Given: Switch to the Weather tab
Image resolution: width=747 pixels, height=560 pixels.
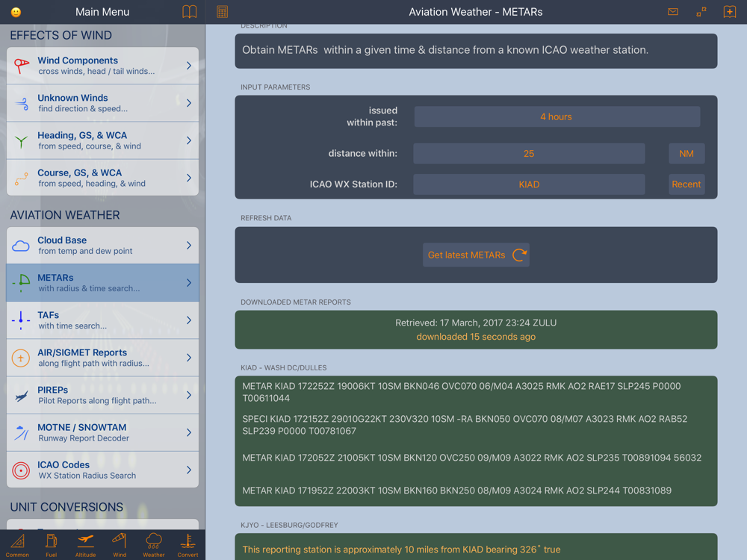Looking at the screenshot, I should pyautogui.click(x=153, y=545).
